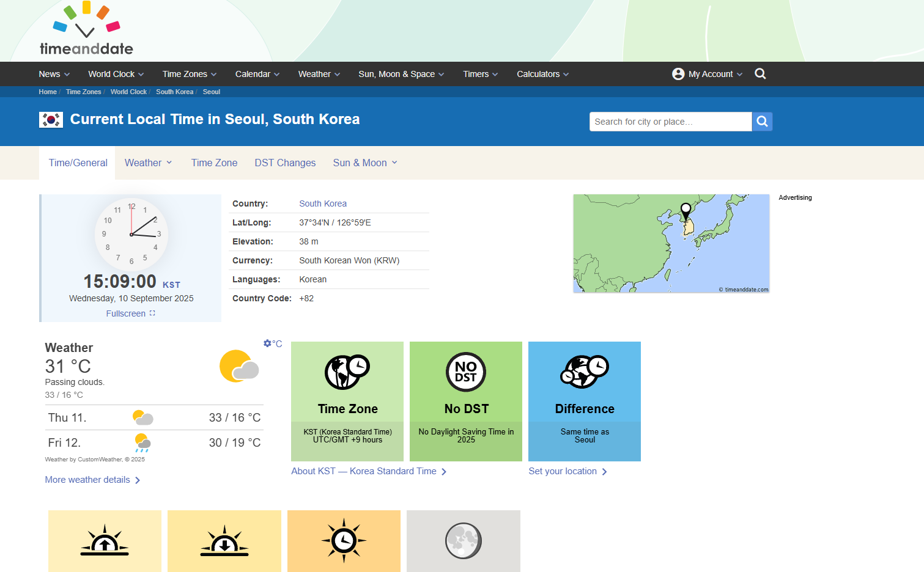
Task: Click the Time Zone globe tile icon
Action: (x=347, y=373)
